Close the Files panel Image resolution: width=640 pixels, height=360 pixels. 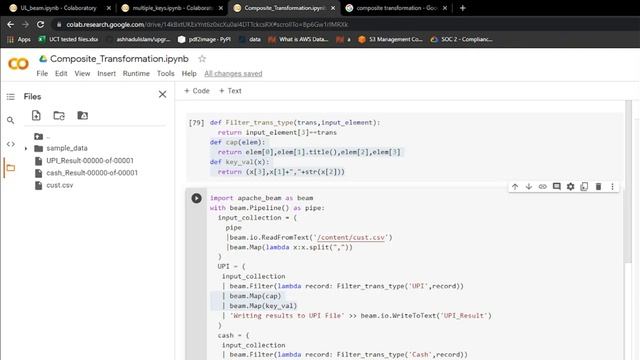point(162,94)
